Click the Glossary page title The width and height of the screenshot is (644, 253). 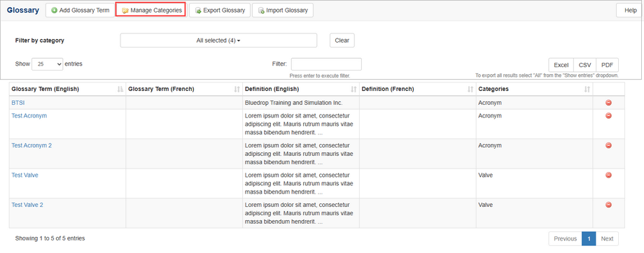23,10
